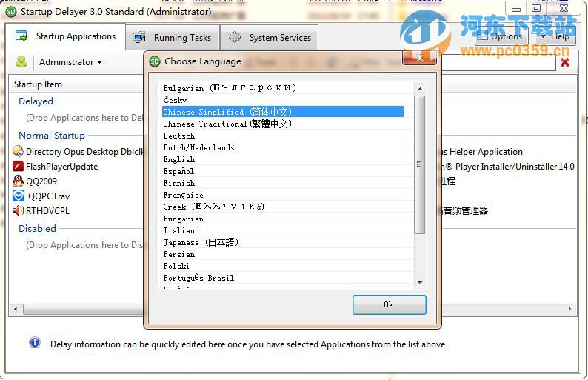Image resolution: width=588 pixels, height=380 pixels.
Task: Click the Choose Language dialog SD icon
Action: (155, 61)
